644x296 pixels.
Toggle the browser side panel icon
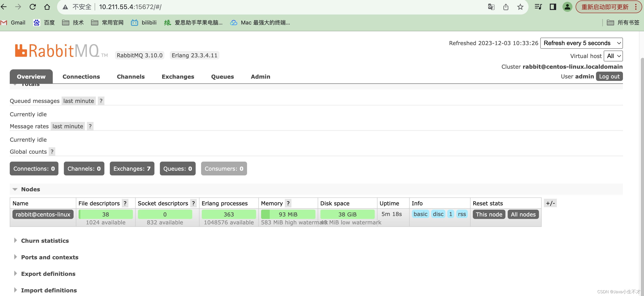(x=553, y=7)
